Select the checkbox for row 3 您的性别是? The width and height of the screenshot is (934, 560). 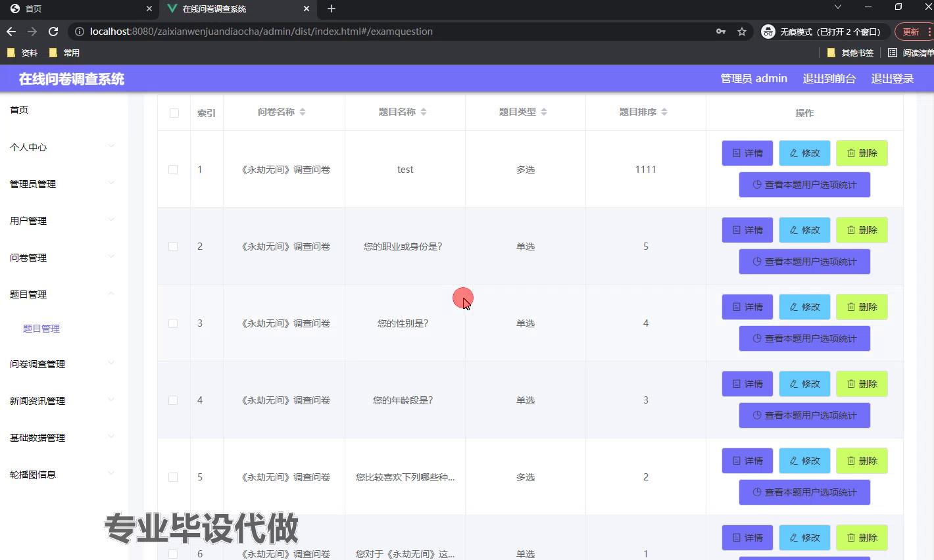[x=173, y=323]
